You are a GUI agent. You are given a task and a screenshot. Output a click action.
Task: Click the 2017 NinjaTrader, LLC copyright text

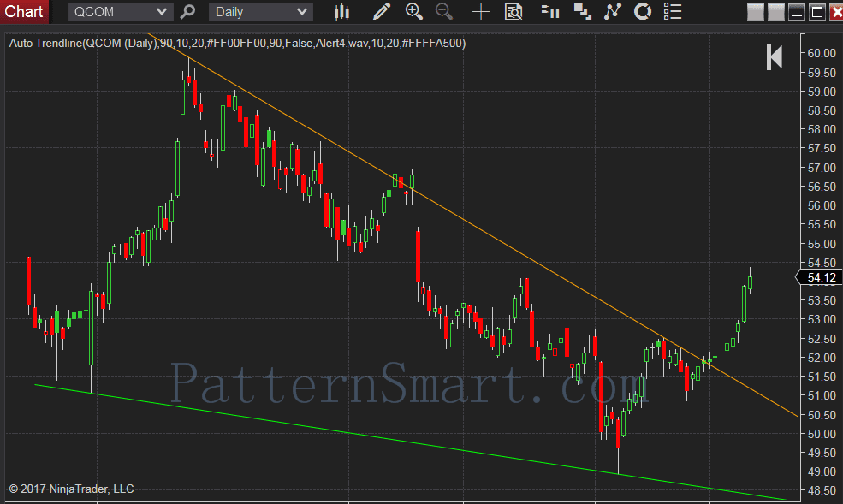(72, 489)
